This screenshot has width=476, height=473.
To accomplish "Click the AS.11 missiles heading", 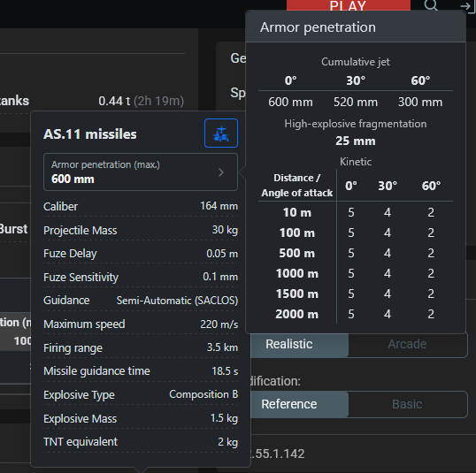I will point(90,134).
